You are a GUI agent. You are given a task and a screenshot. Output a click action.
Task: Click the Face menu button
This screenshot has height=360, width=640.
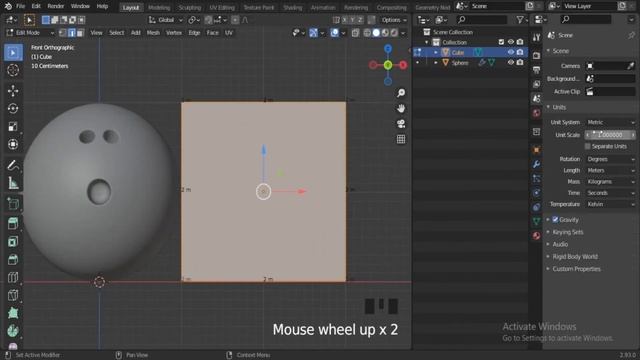pyautogui.click(x=212, y=33)
